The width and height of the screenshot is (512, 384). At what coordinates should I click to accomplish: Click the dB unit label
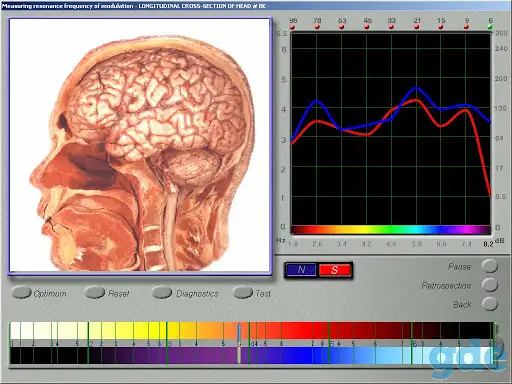[499, 241]
